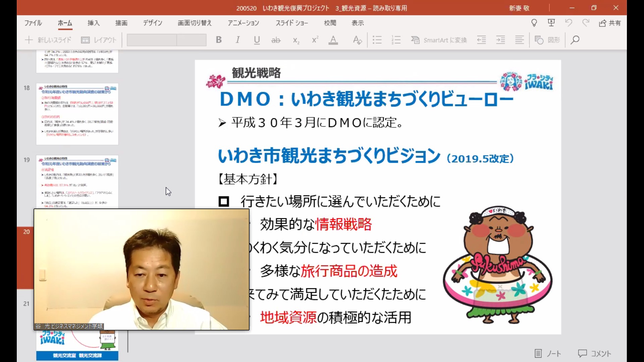Toggle Strikethrough formatting
Screen dimensions: 644x362
(276, 40)
